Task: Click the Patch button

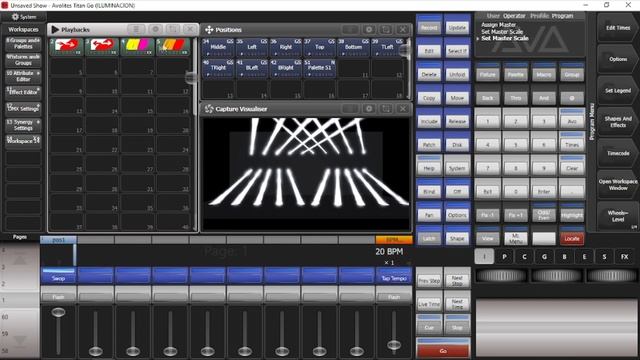Action: point(429,142)
